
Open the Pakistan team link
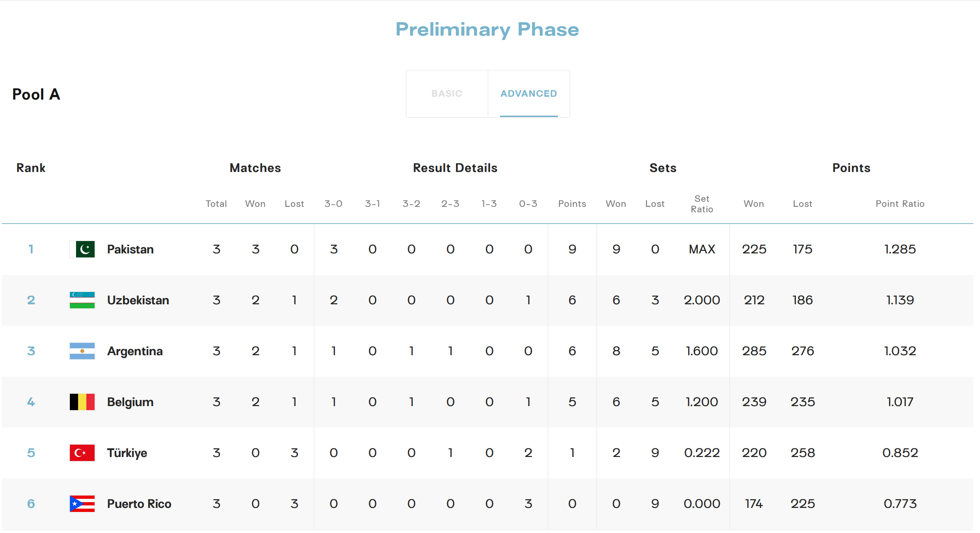tap(130, 249)
